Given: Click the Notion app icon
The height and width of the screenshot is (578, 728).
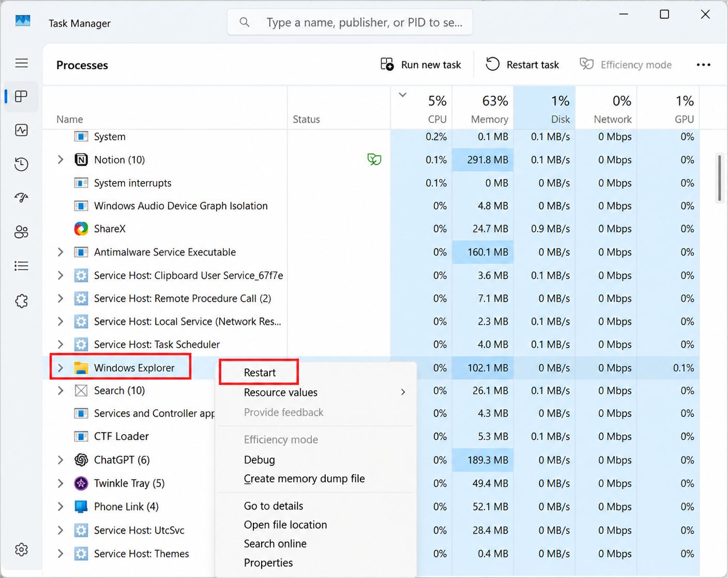Looking at the screenshot, I should pyautogui.click(x=81, y=160).
